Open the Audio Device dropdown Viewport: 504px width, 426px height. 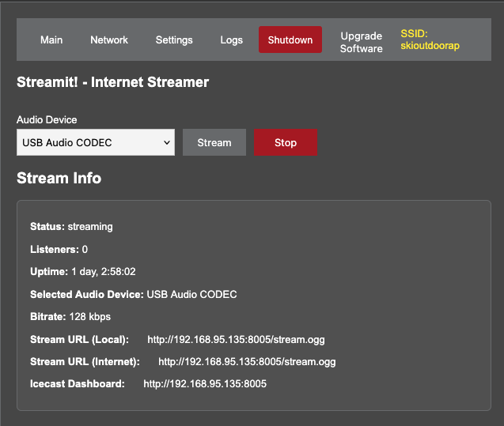[x=95, y=142]
